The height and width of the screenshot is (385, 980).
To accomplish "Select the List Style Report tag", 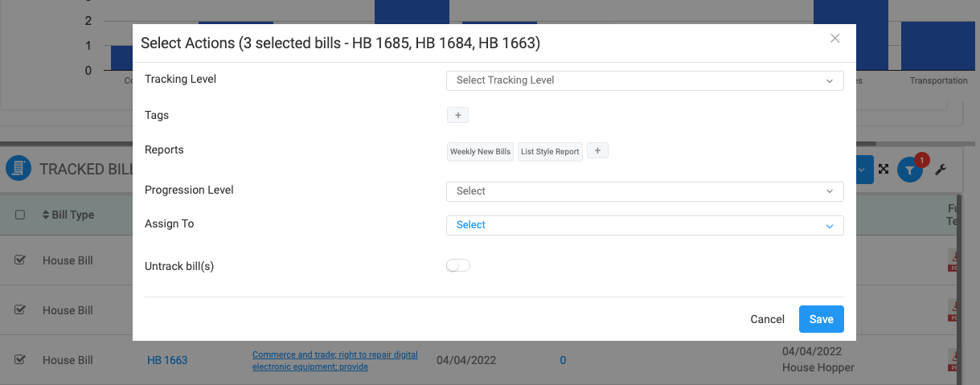I will tap(550, 151).
